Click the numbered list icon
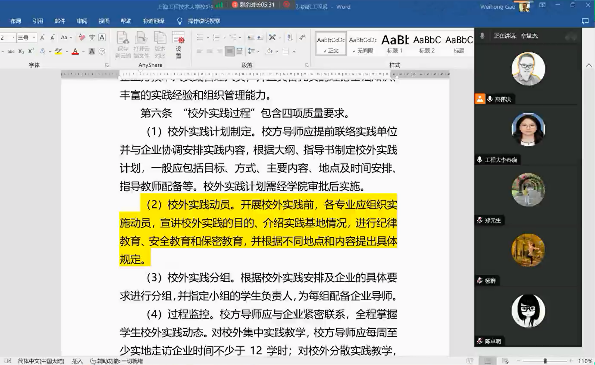 pyautogui.click(x=216, y=37)
